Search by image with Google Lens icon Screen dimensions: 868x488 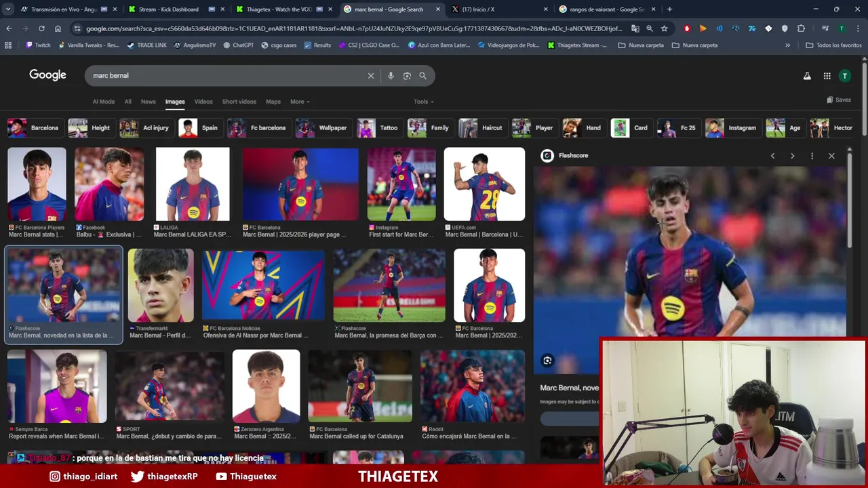tap(407, 76)
